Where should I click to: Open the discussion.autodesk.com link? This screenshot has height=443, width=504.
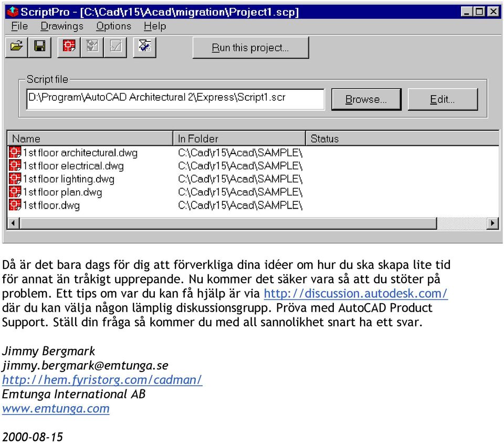point(355,293)
